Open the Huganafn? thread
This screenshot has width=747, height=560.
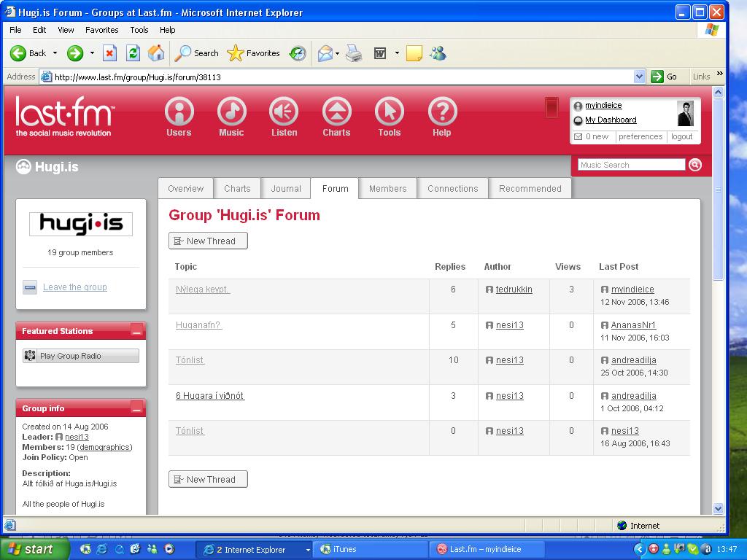198,324
